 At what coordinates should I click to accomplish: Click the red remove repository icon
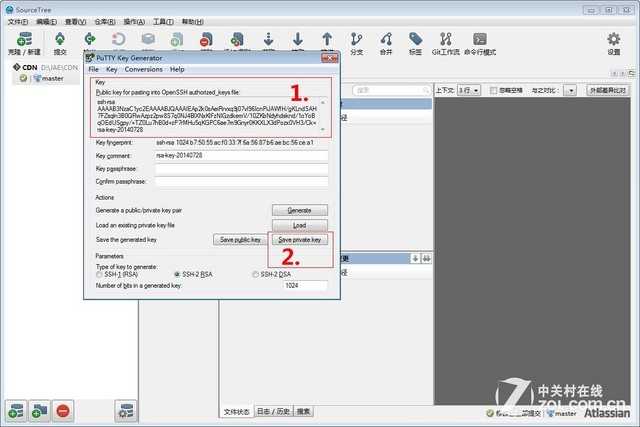[x=63, y=410]
